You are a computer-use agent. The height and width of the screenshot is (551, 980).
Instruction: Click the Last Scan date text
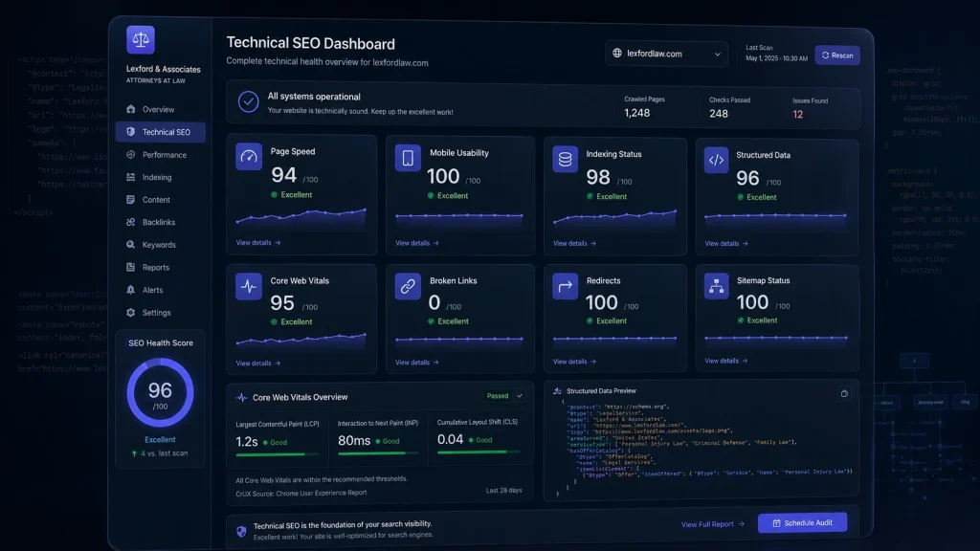(x=776, y=58)
